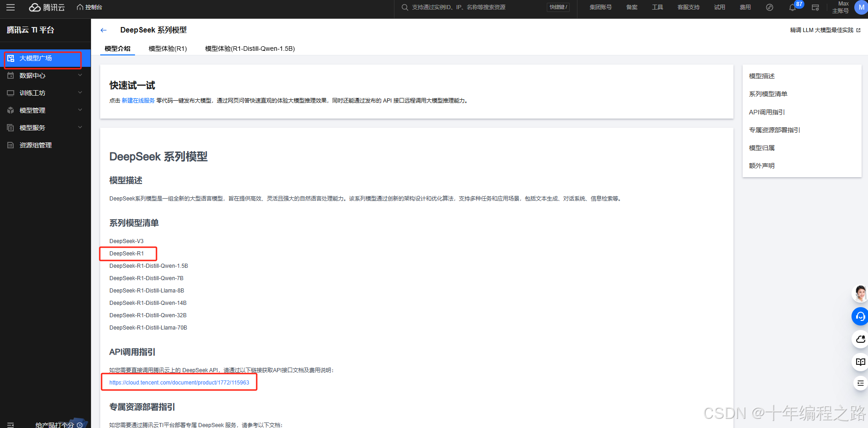Screen dimensions: 868x428
Task: Click DeepSeek-R1-Distill-Qwen-1.5B list entry
Action: click(149, 266)
